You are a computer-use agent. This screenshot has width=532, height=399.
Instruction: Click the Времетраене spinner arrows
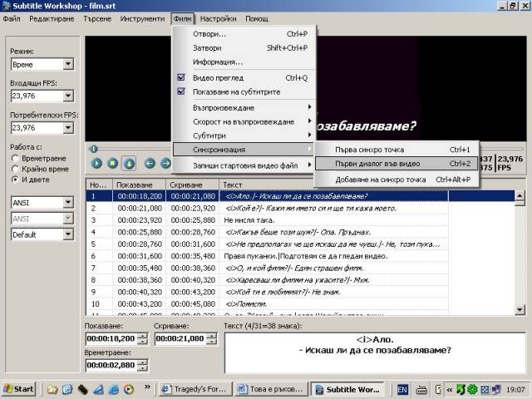(x=143, y=365)
